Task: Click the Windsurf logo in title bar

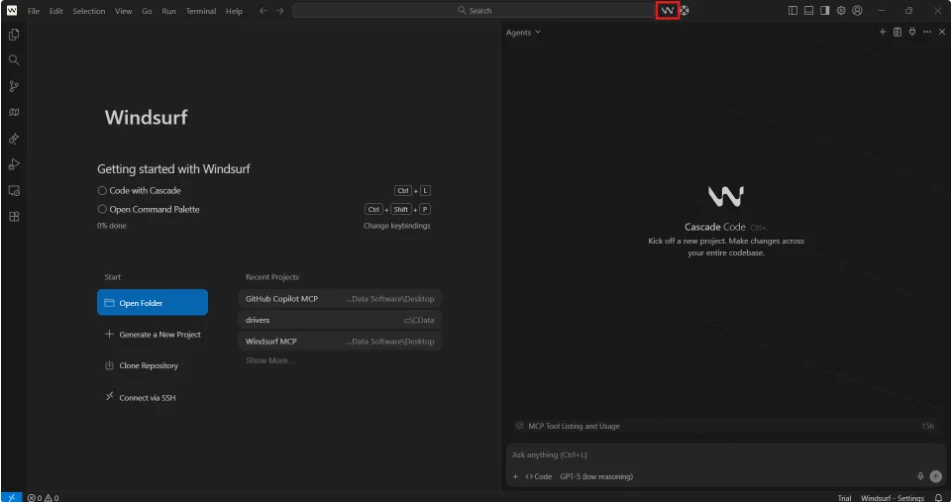Action: coord(12,10)
